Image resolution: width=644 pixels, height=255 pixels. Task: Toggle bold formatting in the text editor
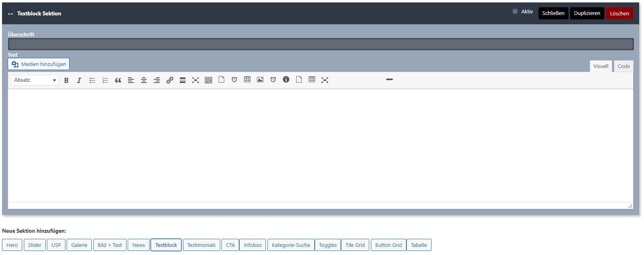click(x=66, y=80)
